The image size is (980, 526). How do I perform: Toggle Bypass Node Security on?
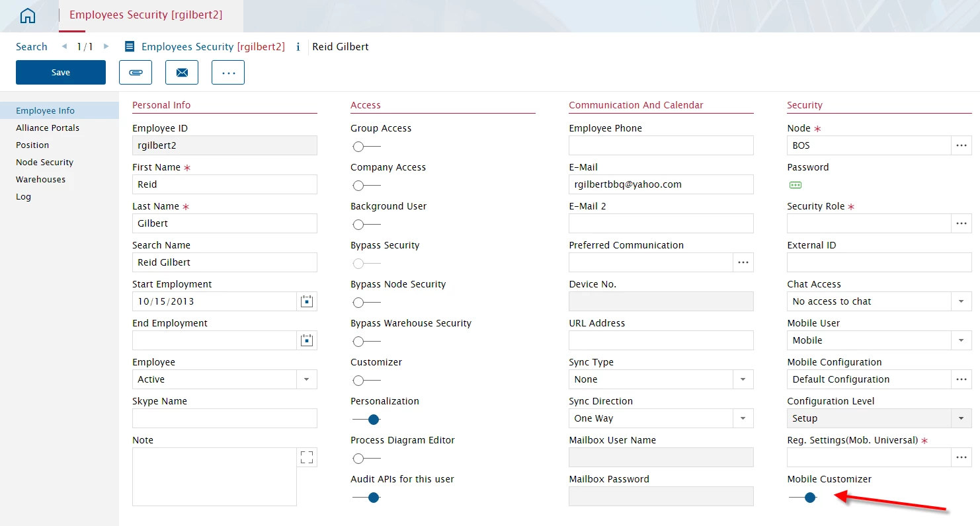[366, 303]
